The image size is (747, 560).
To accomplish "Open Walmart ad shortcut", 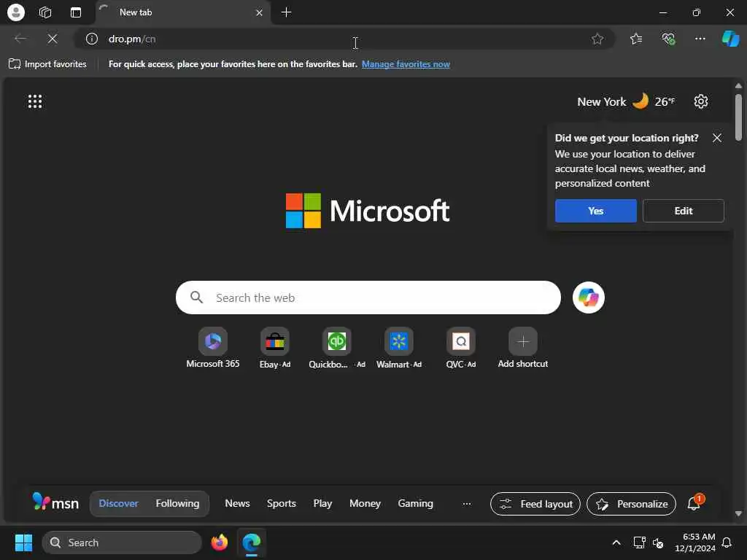I will point(399,348).
